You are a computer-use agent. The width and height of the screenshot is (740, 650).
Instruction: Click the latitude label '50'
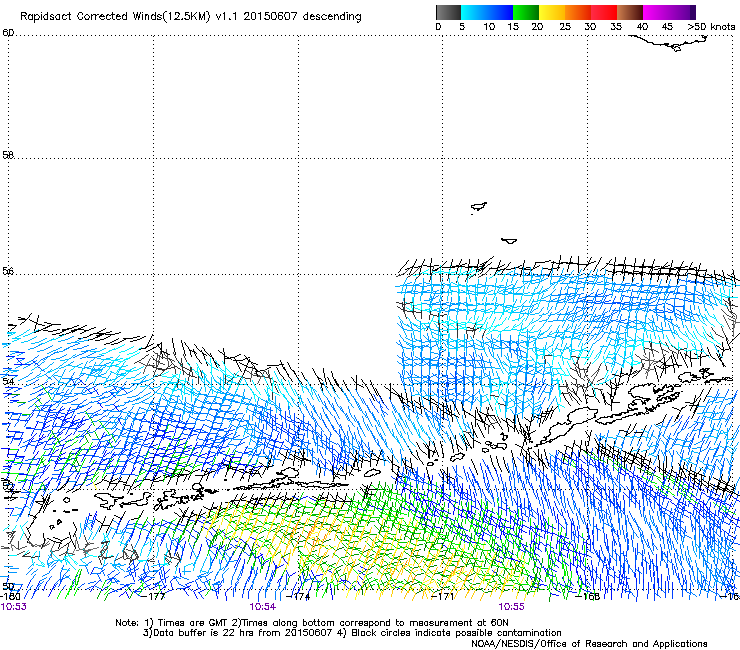pyautogui.click(x=8, y=586)
